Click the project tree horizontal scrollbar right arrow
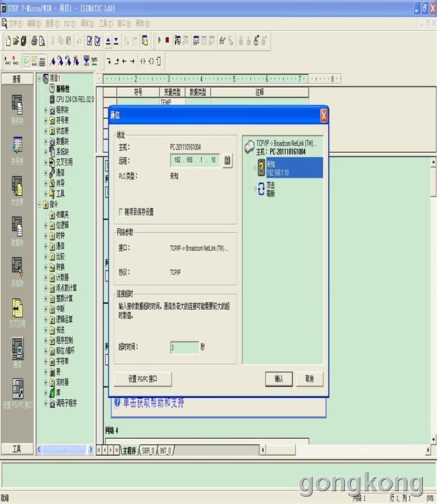 point(91,450)
